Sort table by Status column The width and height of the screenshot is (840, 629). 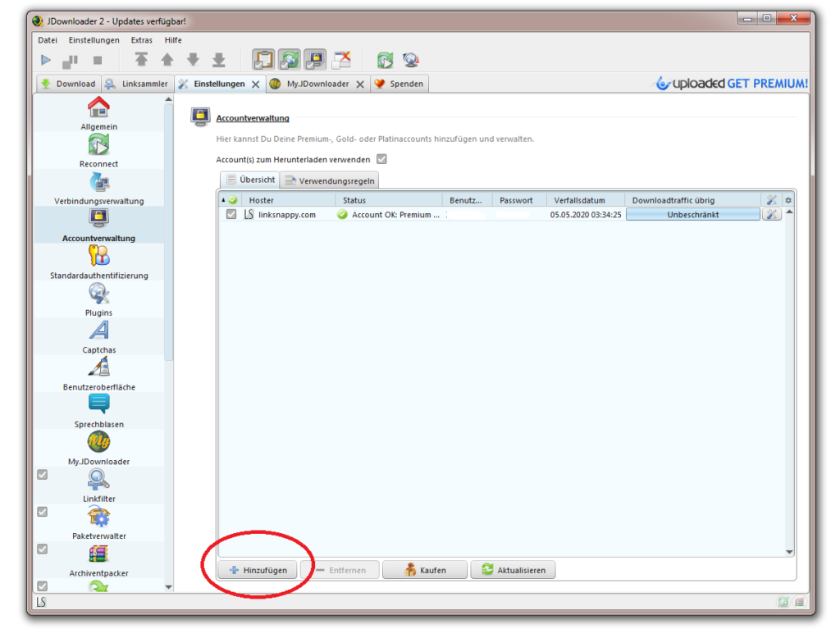pos(388,200)
